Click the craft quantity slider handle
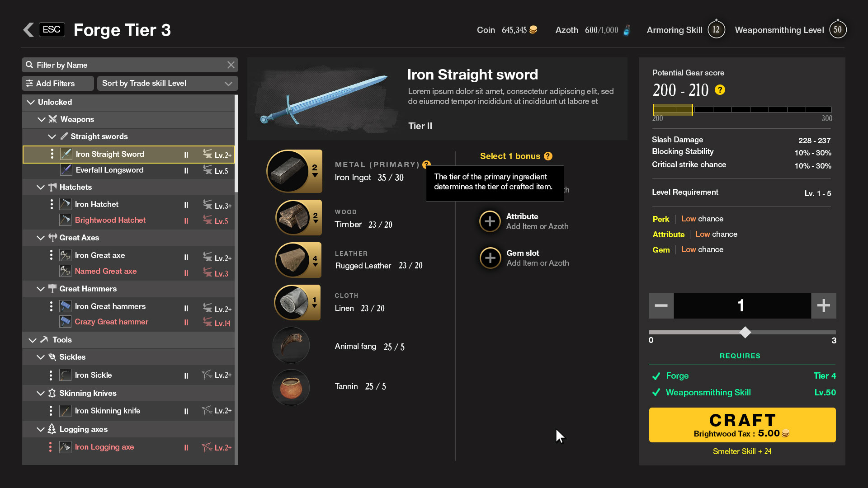Screen dimensions: 868x488 745,333
